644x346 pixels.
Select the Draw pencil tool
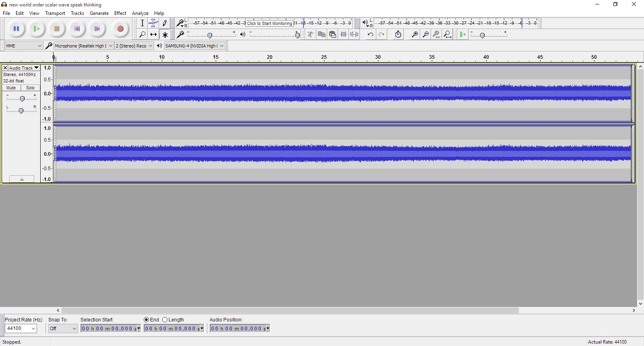click(x=165, y=23)
